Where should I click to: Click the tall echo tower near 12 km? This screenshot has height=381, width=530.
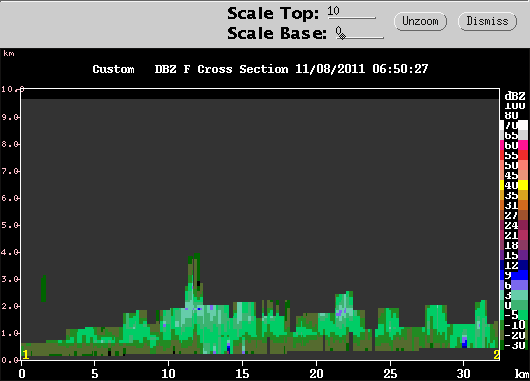[x=194, y=281]
